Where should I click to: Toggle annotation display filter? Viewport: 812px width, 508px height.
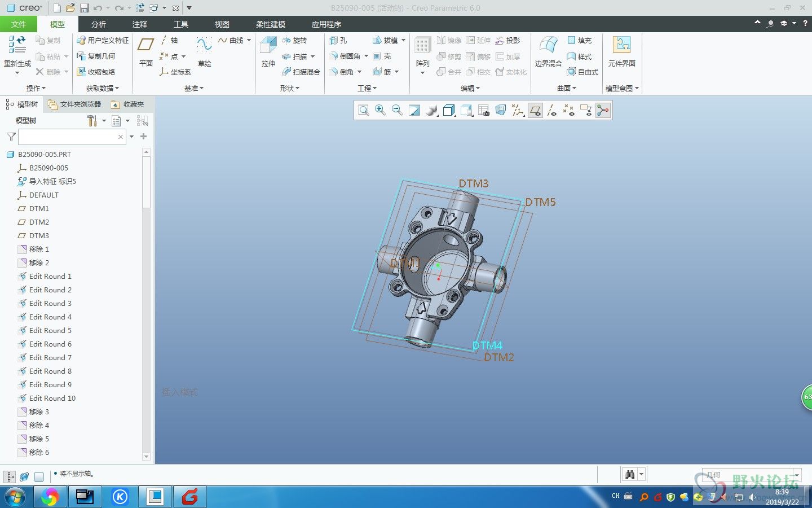coord(586,111)
